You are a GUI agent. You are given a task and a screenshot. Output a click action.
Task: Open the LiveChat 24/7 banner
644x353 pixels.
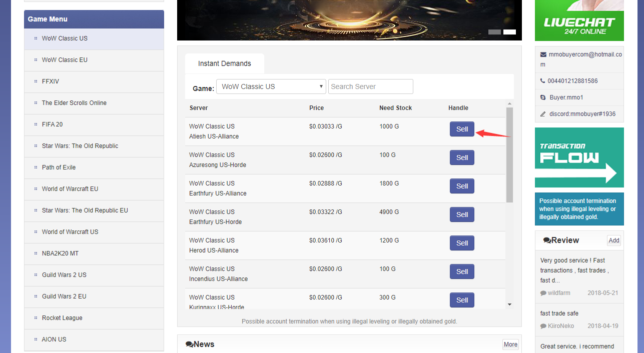click(579, 20)
